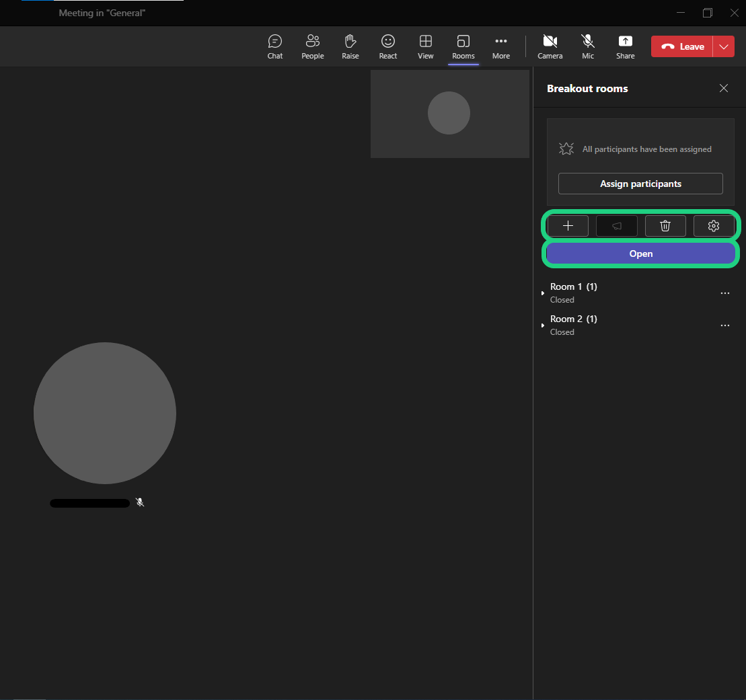This screenshot has height=700, width=746.
Task: Open all breakout rooms
Action: (640, 254)
